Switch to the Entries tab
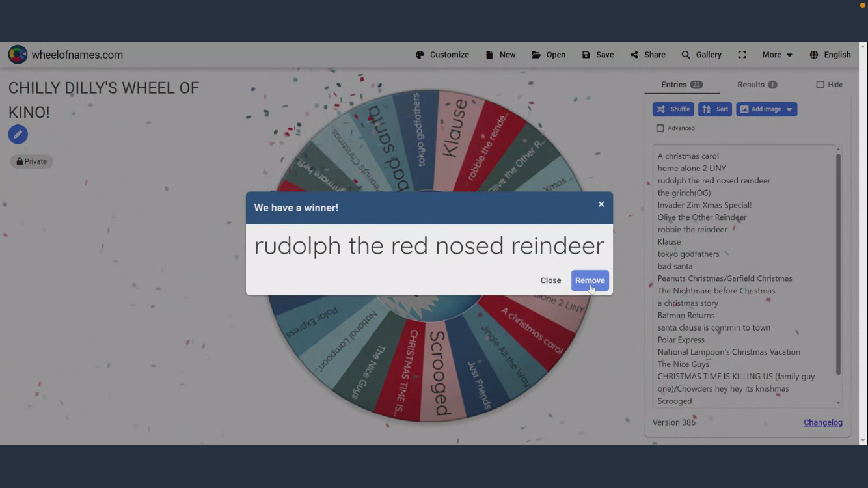 [x=682, y=85]
